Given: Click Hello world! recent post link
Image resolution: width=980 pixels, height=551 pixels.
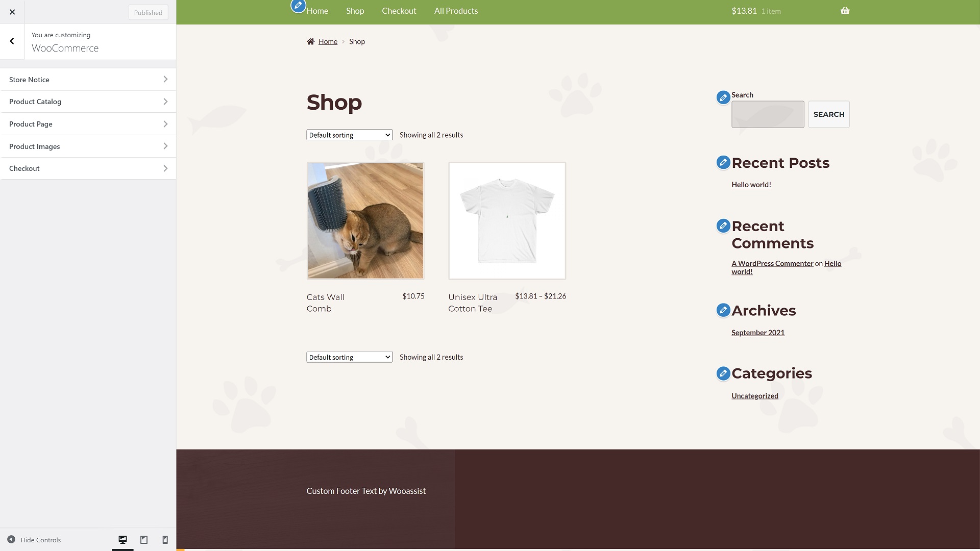Looking at the screenshot, I should point(751,184).
